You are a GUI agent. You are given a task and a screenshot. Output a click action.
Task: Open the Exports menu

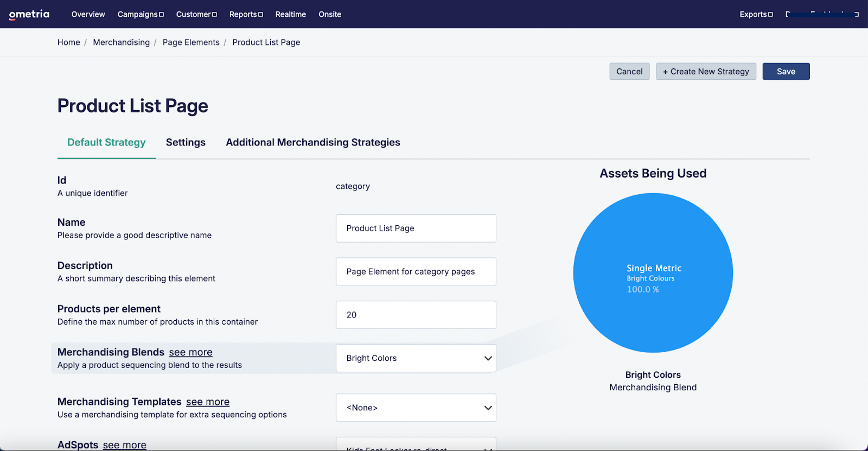point(756,15)
